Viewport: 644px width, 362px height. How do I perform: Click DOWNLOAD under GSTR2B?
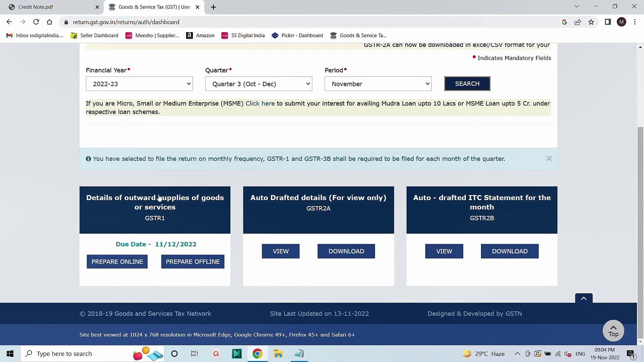pyautogui.click(x=510, y=251)
